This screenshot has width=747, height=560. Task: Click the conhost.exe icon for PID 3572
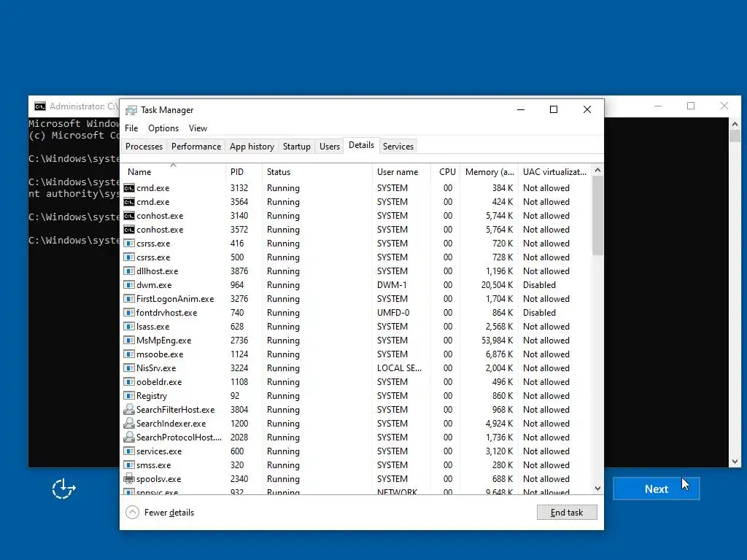coord(128,230)
